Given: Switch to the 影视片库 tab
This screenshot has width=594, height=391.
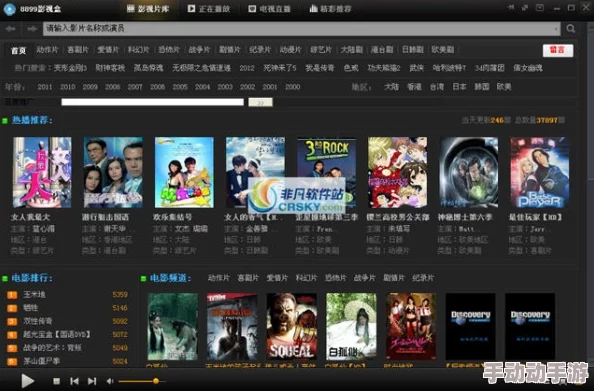Looking at the screenshot, I should point(148,9).
